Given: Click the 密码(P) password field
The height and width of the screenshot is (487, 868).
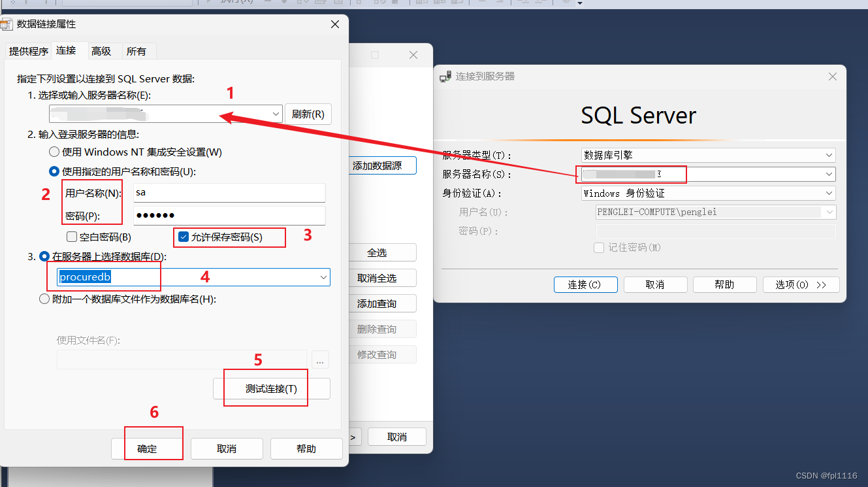Looking at the screenshot, I should click(x=229, y=216).
